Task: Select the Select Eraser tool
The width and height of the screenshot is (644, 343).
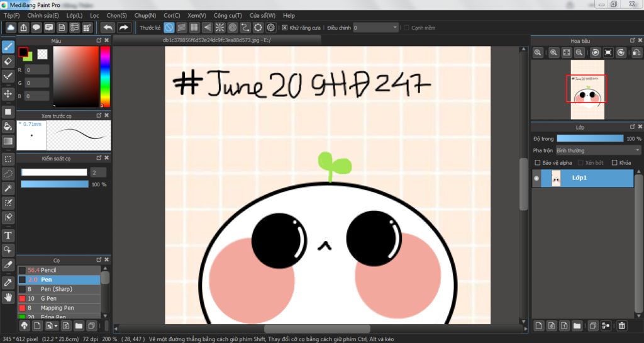Action: coord(8,217)
